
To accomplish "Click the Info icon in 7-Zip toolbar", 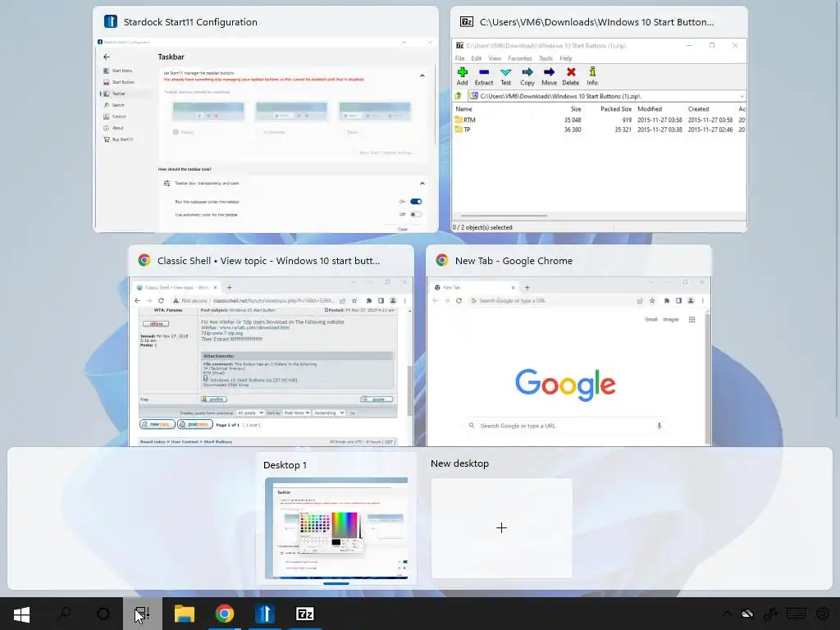I will tap(592, 72).
